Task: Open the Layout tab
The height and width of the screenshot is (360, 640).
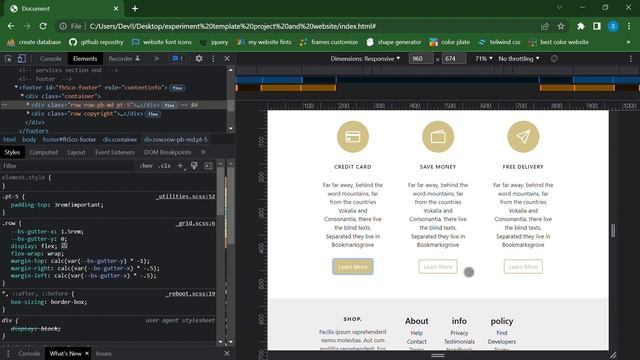Action: click(x=76, y=152)
